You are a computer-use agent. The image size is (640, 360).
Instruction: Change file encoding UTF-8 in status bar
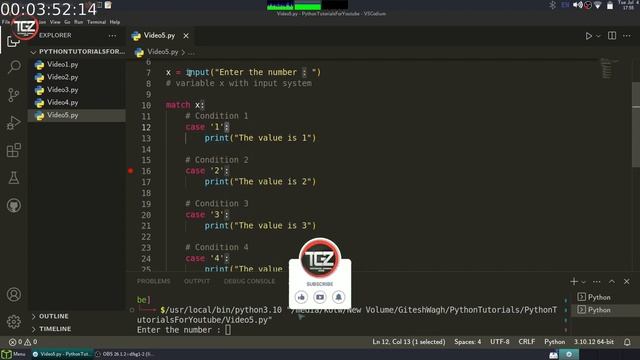[x=500, y=342]
